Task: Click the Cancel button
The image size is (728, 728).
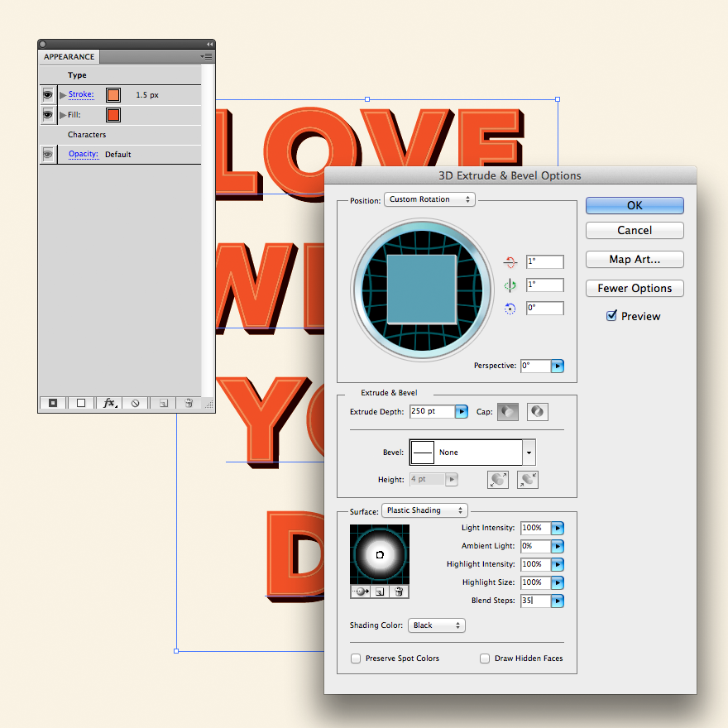Action: point(635,230)
